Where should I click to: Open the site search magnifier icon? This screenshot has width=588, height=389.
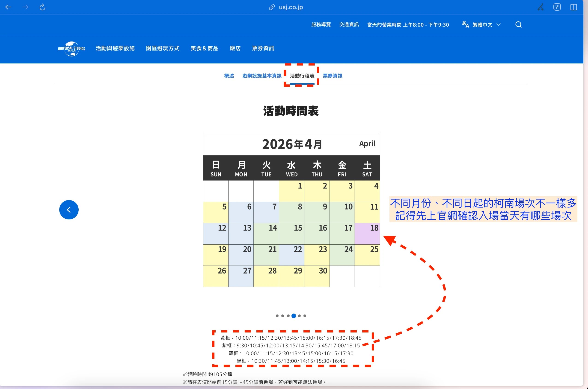point(518,24)
